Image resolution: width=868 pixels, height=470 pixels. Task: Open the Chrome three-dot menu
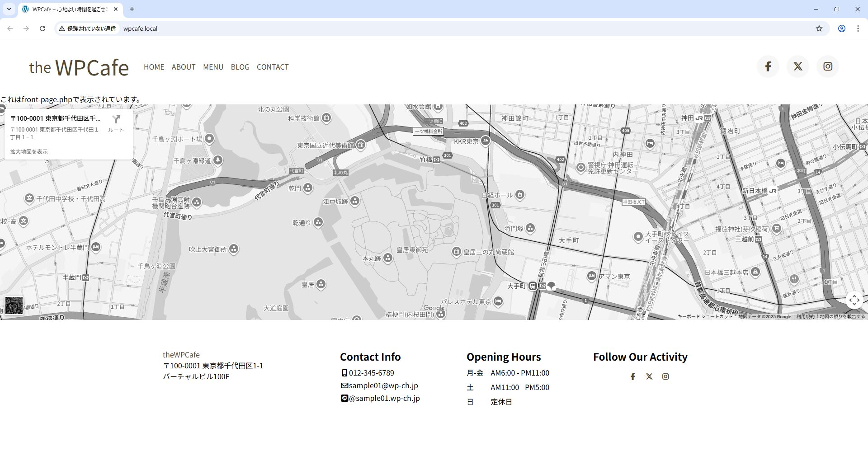click(x=858, y=28)
